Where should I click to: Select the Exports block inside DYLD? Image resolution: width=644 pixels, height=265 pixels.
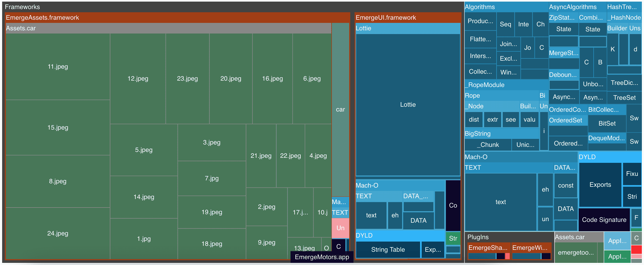click(600, 184)
